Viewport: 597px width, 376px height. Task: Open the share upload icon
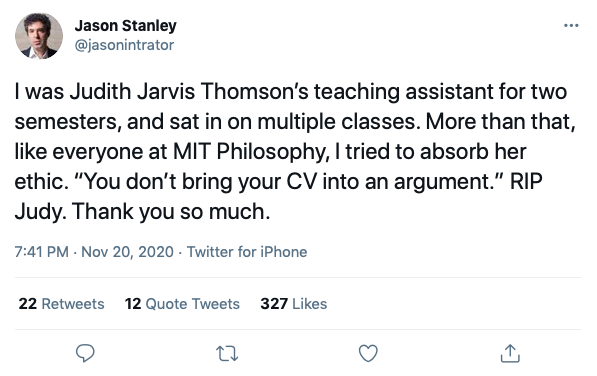pos(510,353)
